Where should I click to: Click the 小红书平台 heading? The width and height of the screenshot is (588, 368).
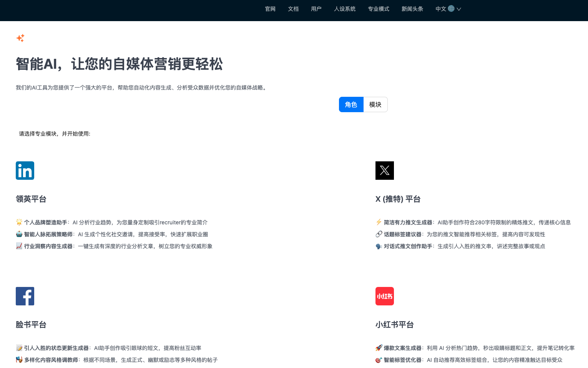[x=395, y=325]
